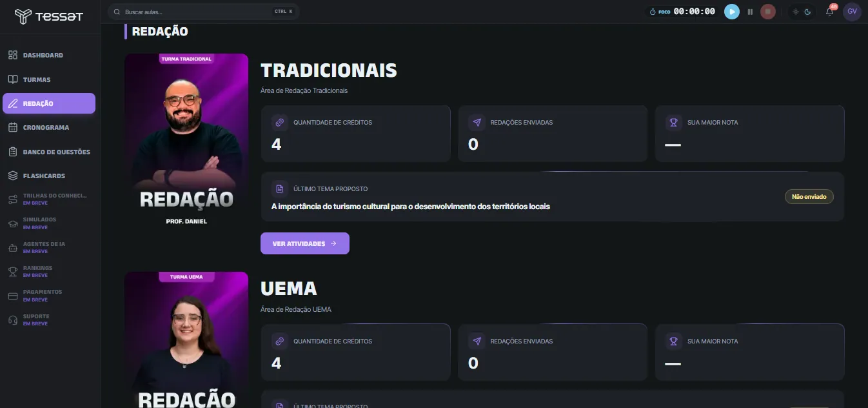Viewport: 868px width, 408px height.
Task: Click Ver Atividades button for Tradicionais
Action: (x=305, y=243)
